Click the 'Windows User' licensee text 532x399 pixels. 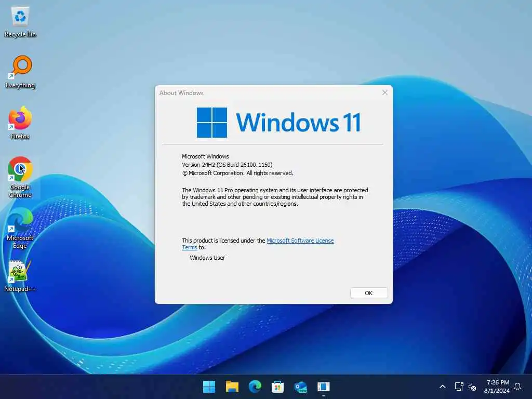coord(207,258)
